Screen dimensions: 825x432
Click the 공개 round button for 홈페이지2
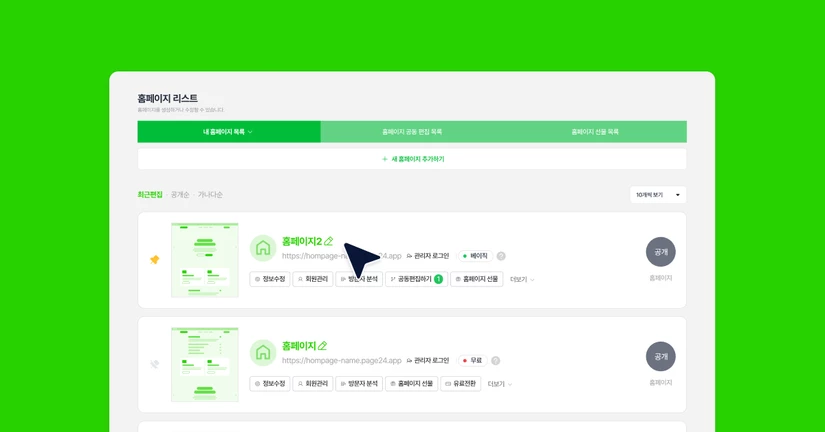(660, 252)
